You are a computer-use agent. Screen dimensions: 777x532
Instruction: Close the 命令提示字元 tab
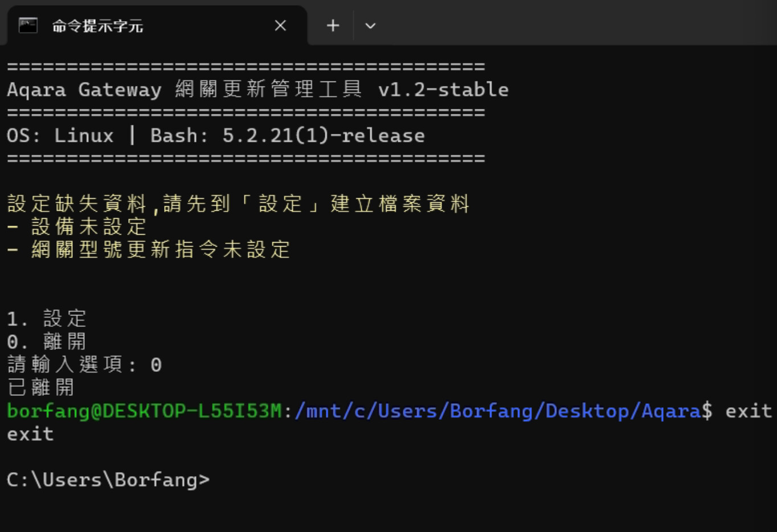pos(280,26)
